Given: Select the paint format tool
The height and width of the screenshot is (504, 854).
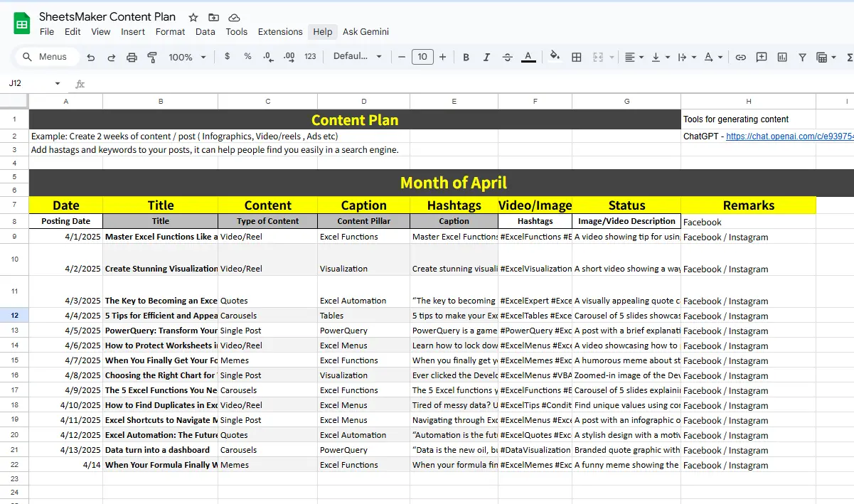Looking at the screenshot, I should (x=151, y=57).
